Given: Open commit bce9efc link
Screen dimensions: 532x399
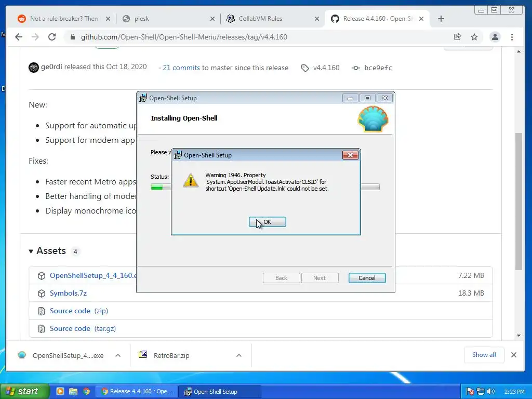Looking at the screenshot, I should tap(378, 68).
